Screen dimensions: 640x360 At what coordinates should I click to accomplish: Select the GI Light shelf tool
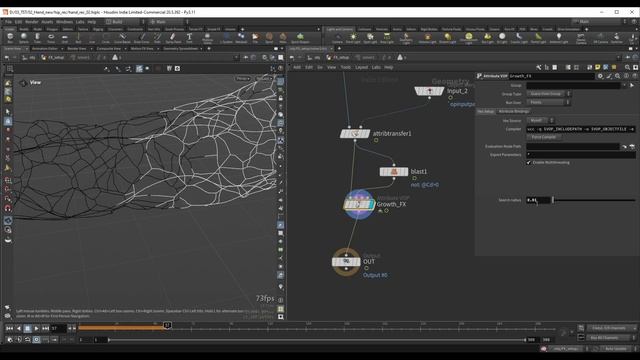(x=502, y=38)
